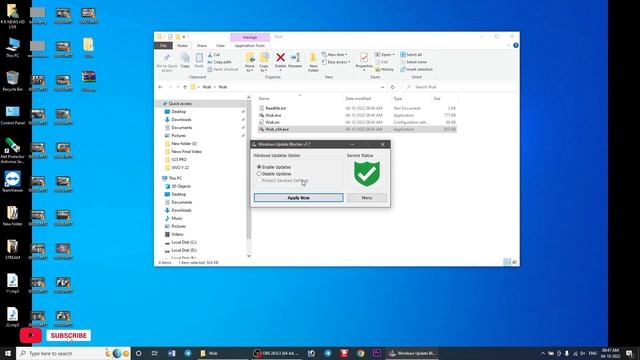Sort files by the Type column

398,98
